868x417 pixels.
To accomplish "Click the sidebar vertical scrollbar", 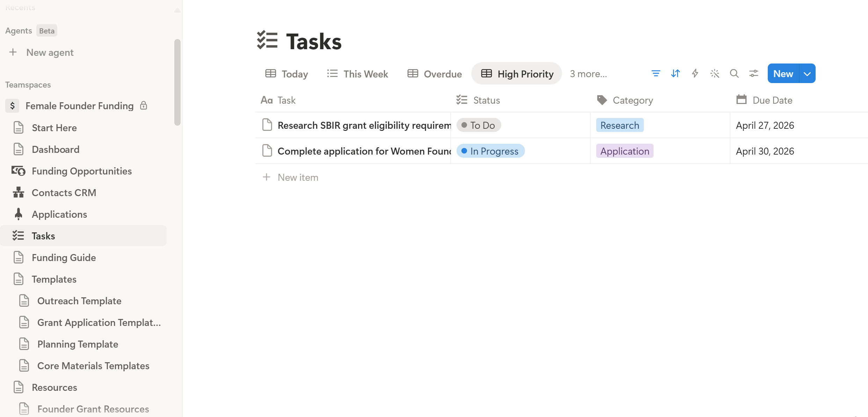I will point(177,82).
